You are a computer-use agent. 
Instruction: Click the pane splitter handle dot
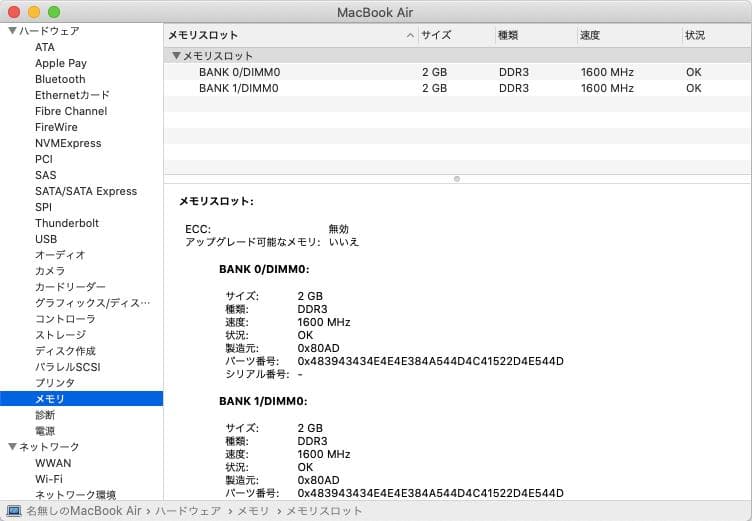pos(457,179)
